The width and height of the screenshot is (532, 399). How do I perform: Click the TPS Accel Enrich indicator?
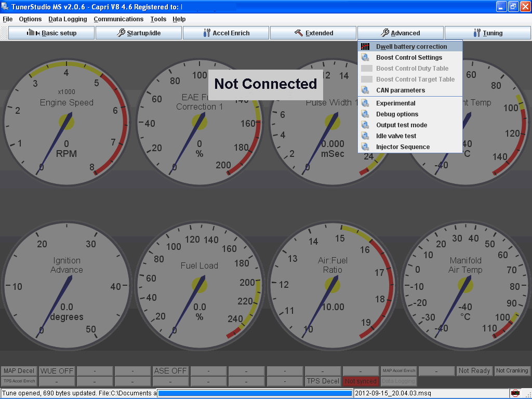pyautogui.click(x=19, y=381)
